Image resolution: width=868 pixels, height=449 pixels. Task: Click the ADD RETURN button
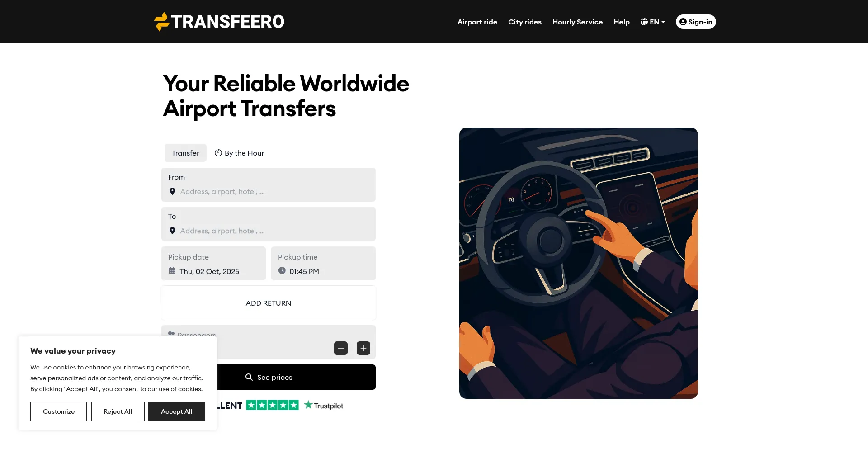pos(269,303)
